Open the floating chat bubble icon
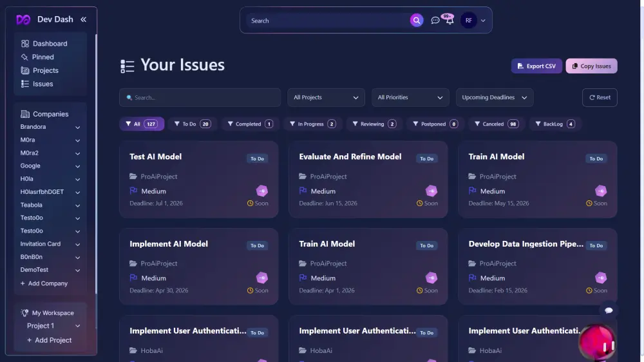 tap(609, 310)
